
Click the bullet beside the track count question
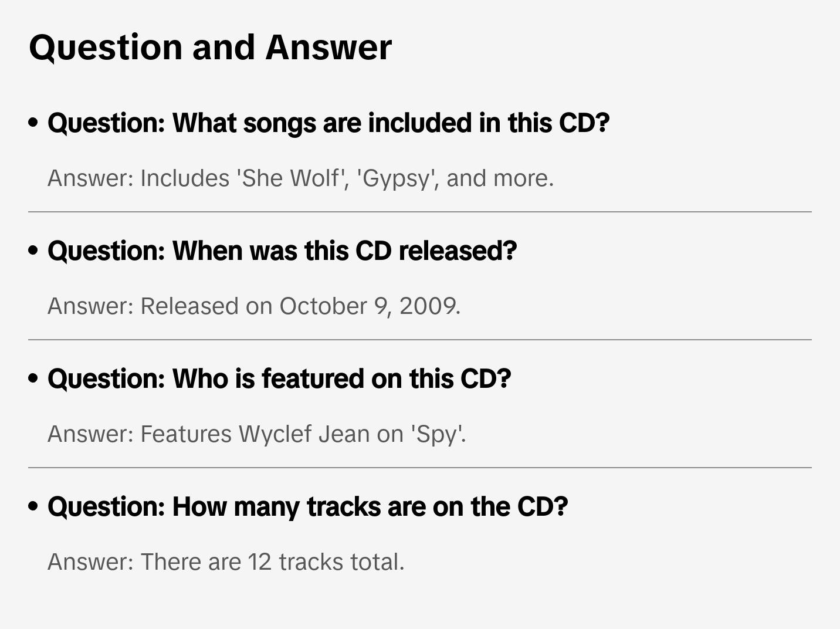(33, 506)
